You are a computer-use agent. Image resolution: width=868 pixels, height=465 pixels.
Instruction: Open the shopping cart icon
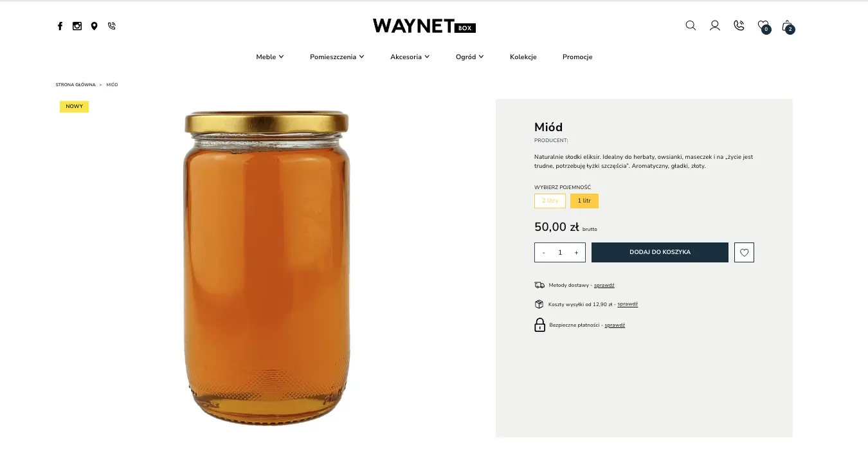pos(788,26)
